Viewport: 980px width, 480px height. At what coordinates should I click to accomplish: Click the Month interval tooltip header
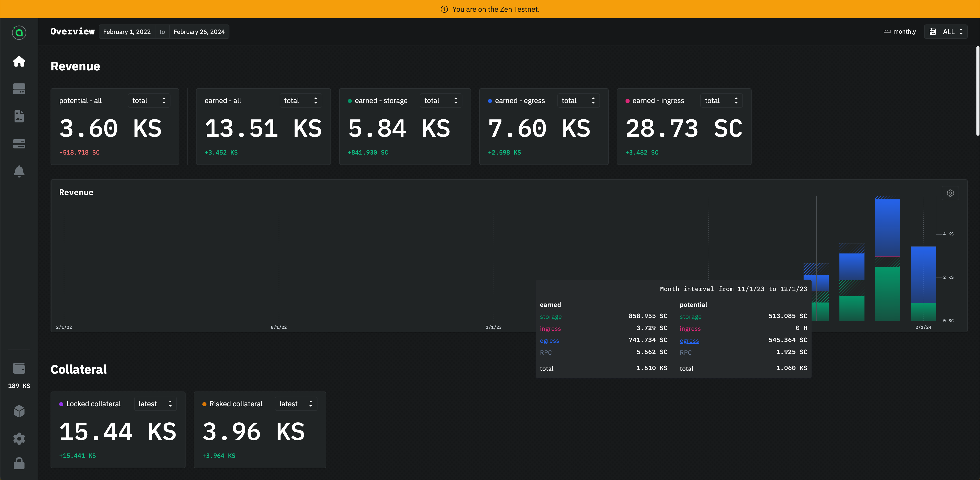coord(733,289)
